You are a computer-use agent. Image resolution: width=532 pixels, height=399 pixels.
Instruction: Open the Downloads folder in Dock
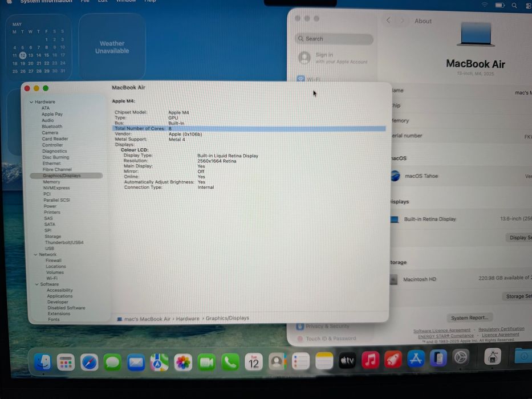point(523,356)
